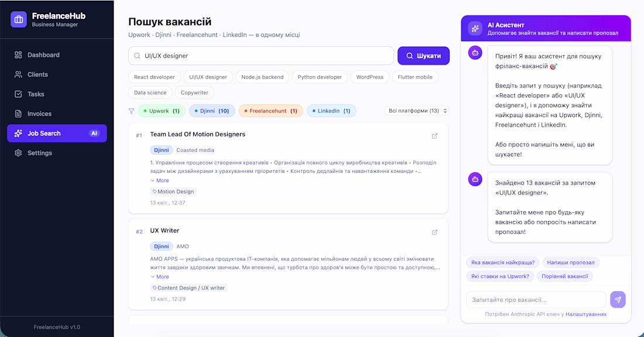The height and width of the screenshot is (337, 644).
Task: Select the Python developer suggestion chip
Action: point(320,77)
